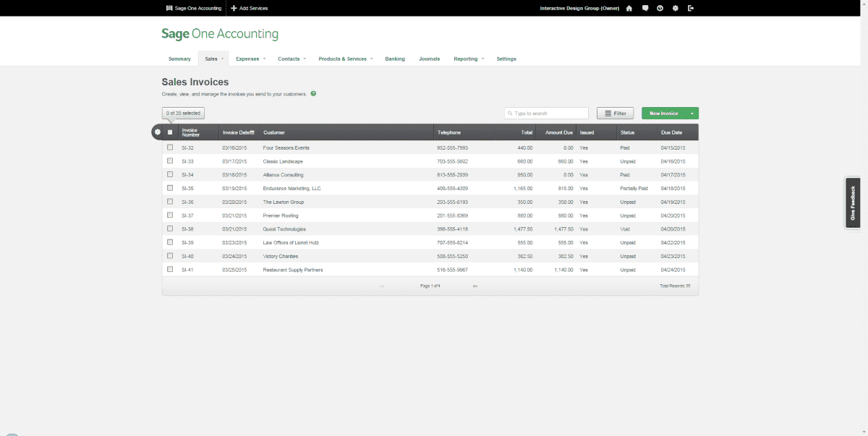Viewport: 868px width, 436px height.
Task: Switch to the Banking tab
Action: (x=395, y=59)
